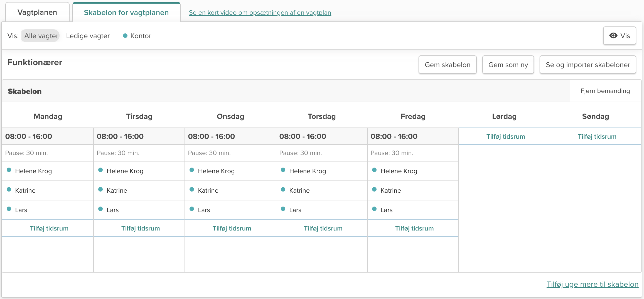Click teal dot beside Lars on Wednesday
644x299 pixels.
[x=192, y=209]
